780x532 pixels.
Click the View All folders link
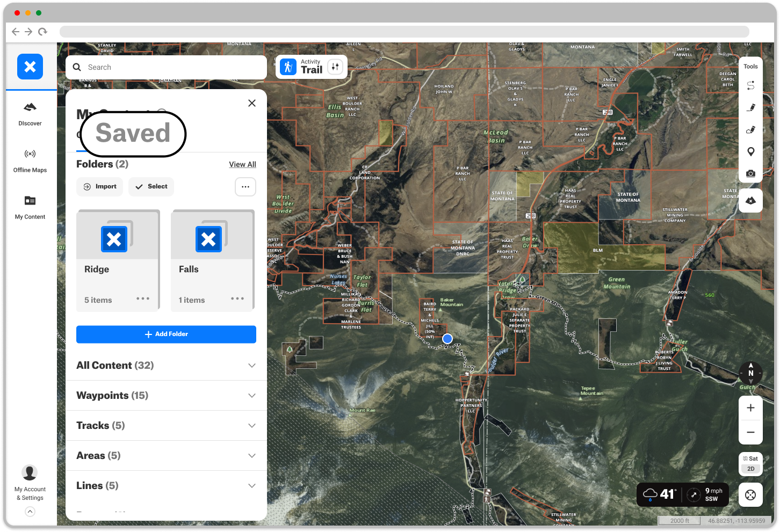pos(242,164)
